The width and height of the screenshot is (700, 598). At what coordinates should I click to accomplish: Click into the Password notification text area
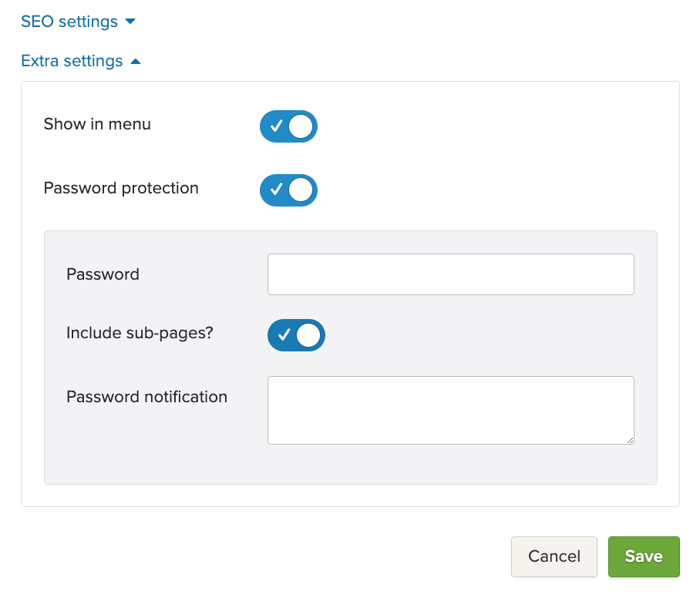click(450, 410)
